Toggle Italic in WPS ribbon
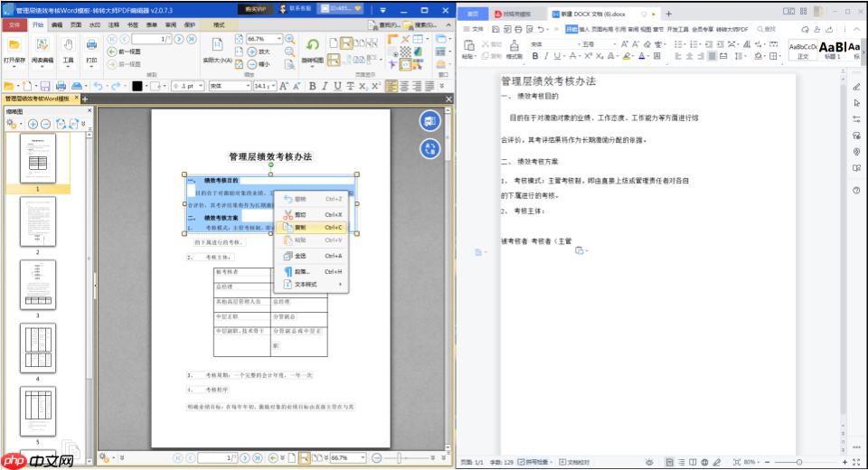 click(546, 56)
